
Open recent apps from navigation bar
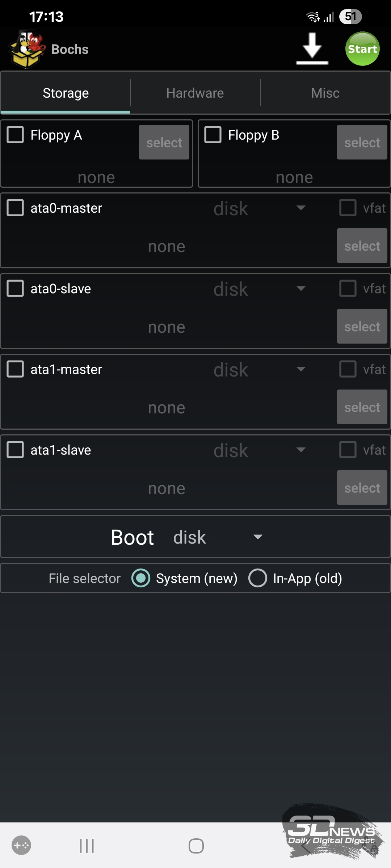point(87,846)
